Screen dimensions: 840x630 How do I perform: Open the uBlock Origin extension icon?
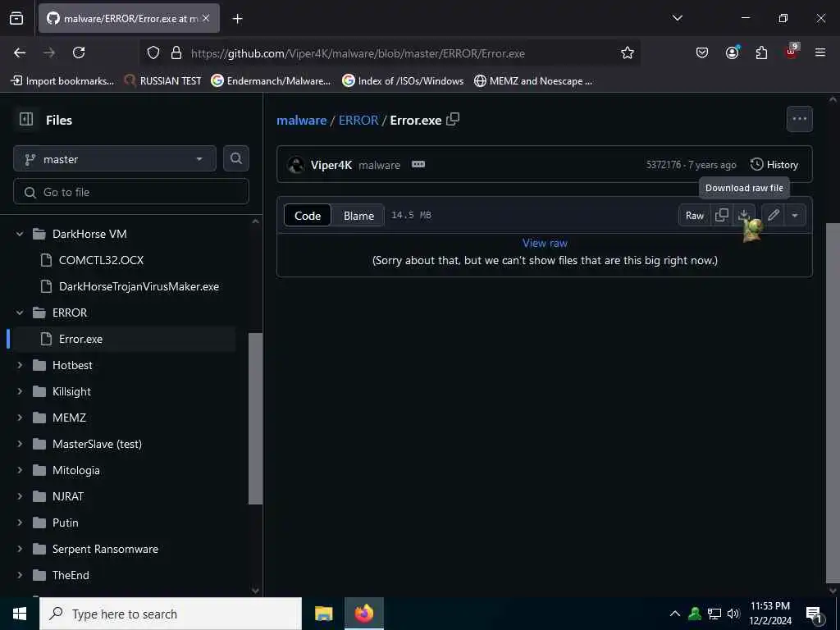(x=792, y=52)
